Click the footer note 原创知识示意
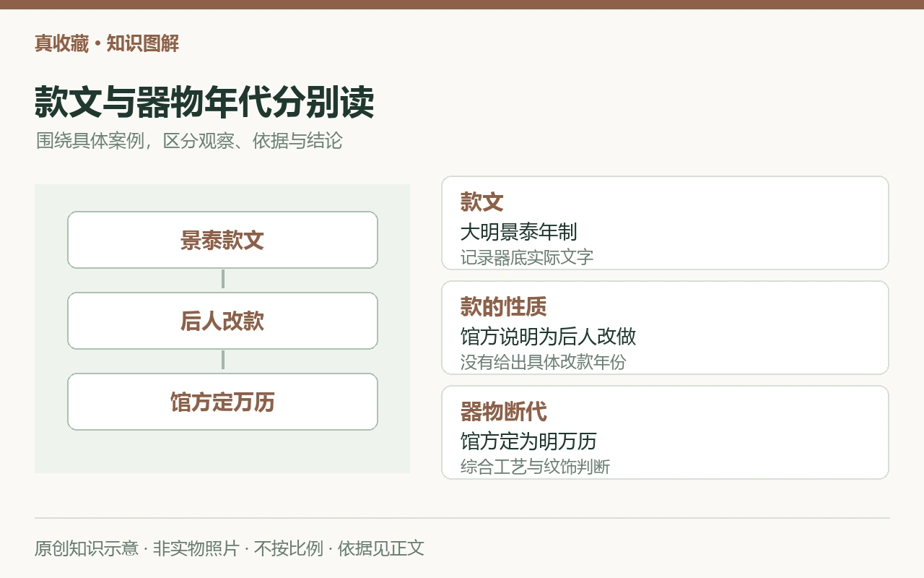The height and width of the screenshot is (578, 924). (86, 548)
